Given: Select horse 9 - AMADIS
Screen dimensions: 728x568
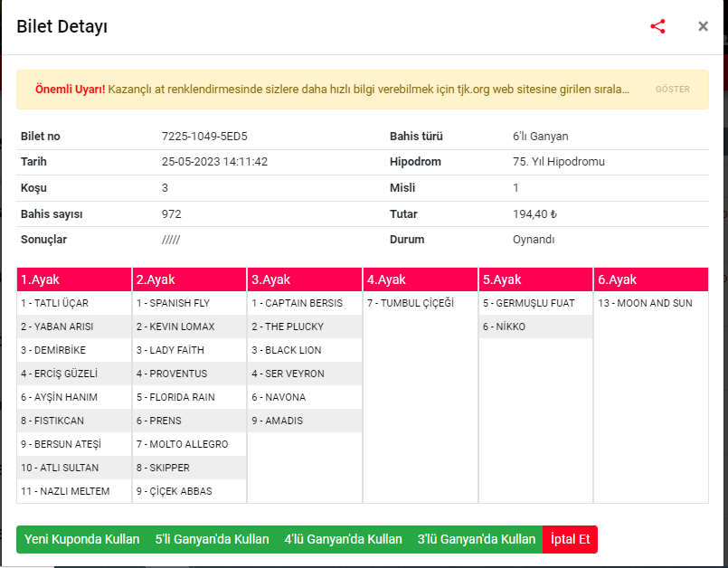Looking at the screenshot, I should pos(305,421).
